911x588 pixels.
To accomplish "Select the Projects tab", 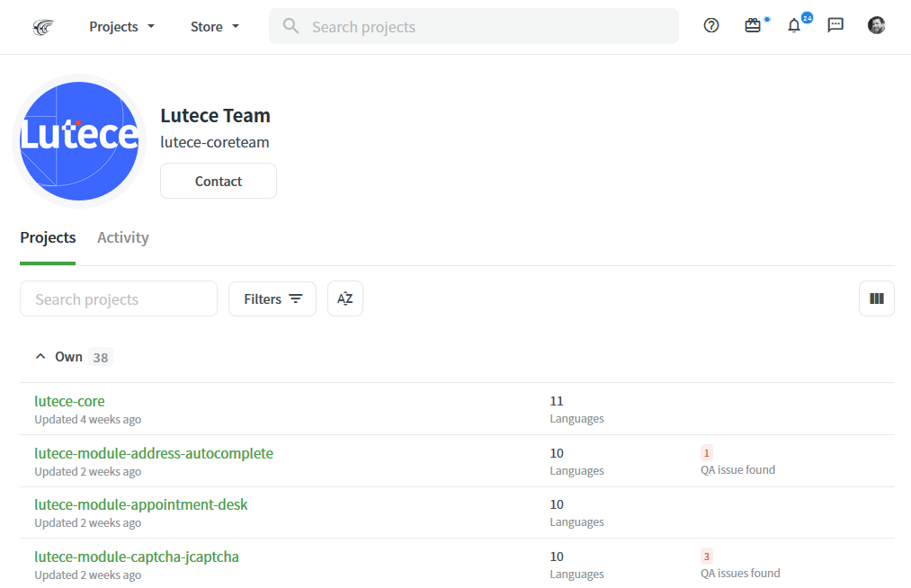I will (48, 238).
